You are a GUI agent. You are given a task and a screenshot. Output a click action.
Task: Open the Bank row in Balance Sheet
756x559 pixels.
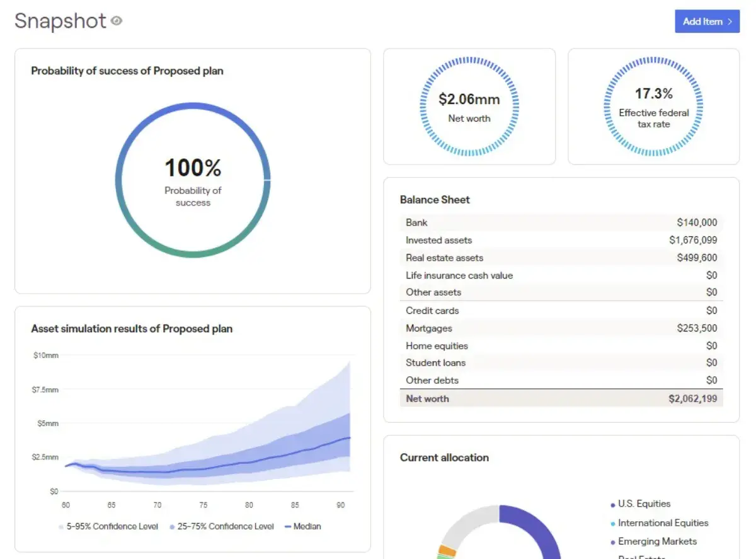pos(561,222)
